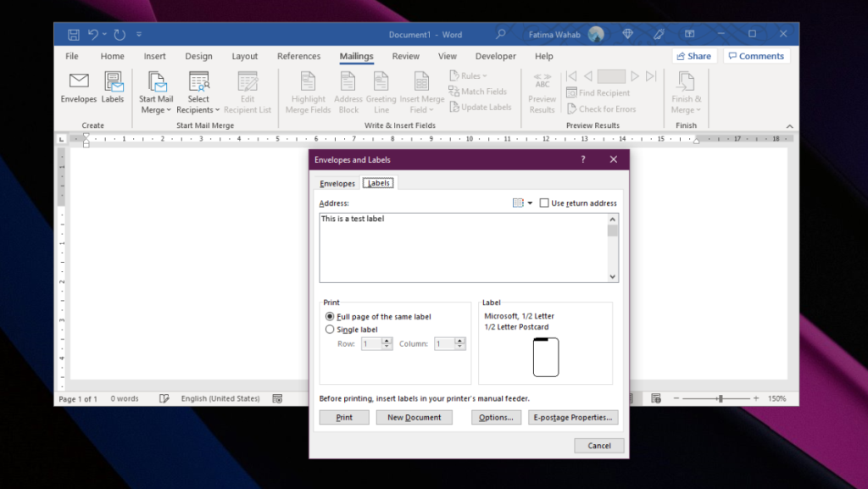Enable the Use return address checkbox

tap(545, 203)
